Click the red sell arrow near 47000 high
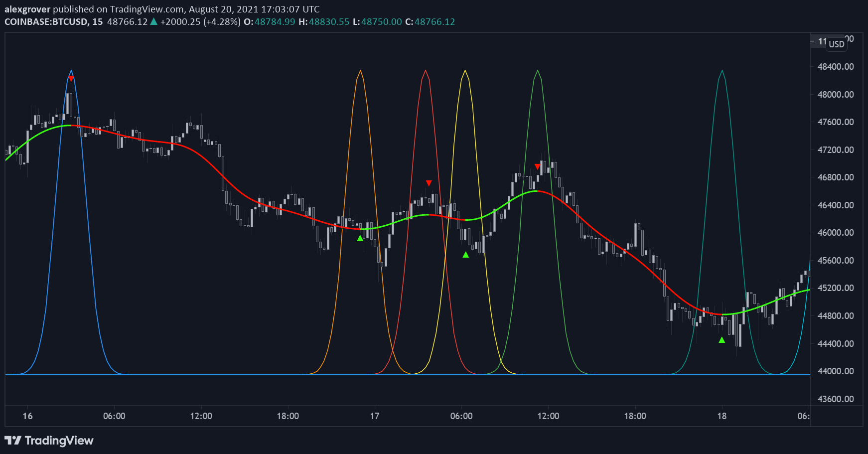This screenshot has width=868, height=454. tap(537, 167)
